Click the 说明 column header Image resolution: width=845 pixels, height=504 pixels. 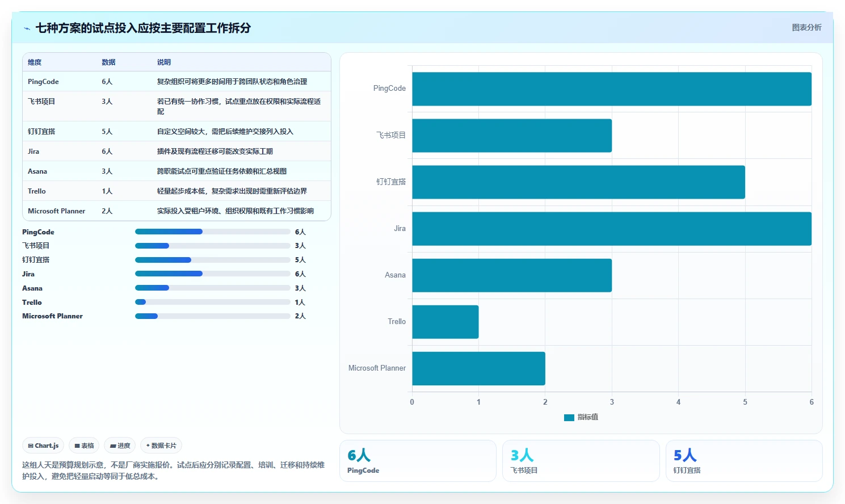(164, 62)
